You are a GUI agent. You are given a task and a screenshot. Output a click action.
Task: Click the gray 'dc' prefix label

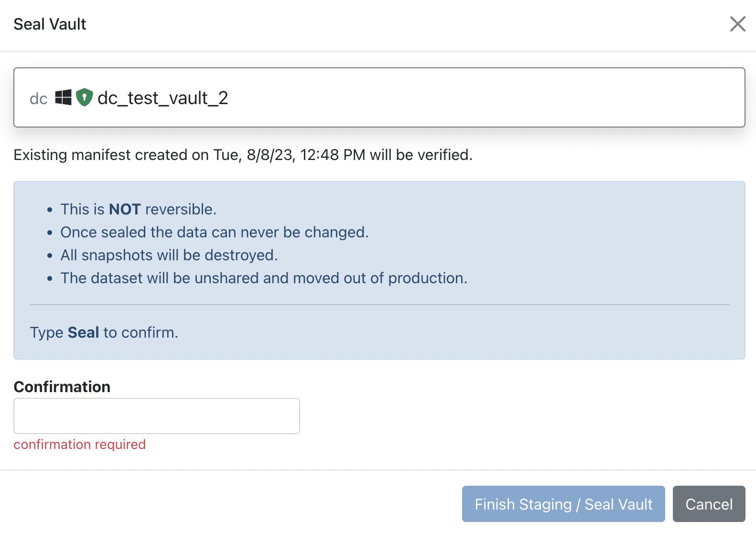38,98
